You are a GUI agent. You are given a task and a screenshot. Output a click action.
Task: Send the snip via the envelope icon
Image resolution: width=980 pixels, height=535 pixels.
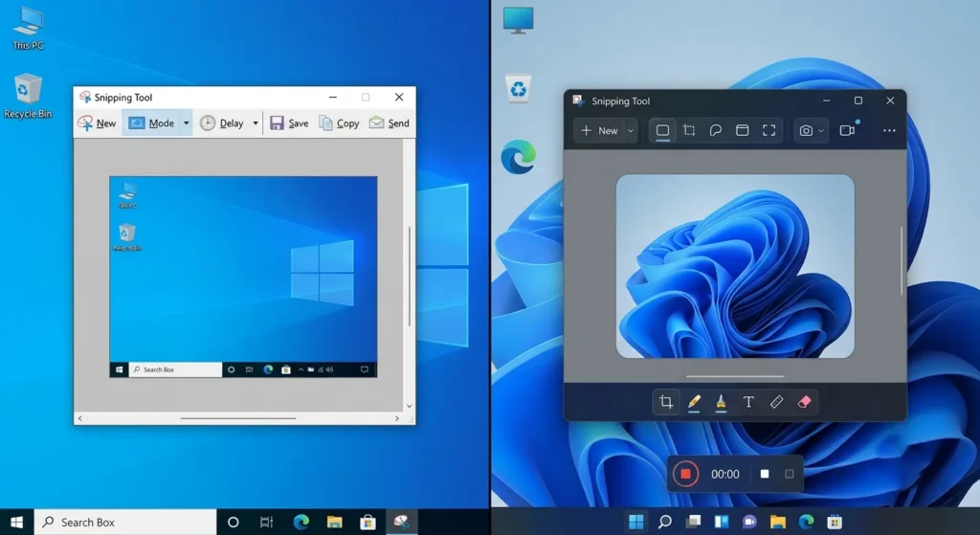click(x=389, y=123)
